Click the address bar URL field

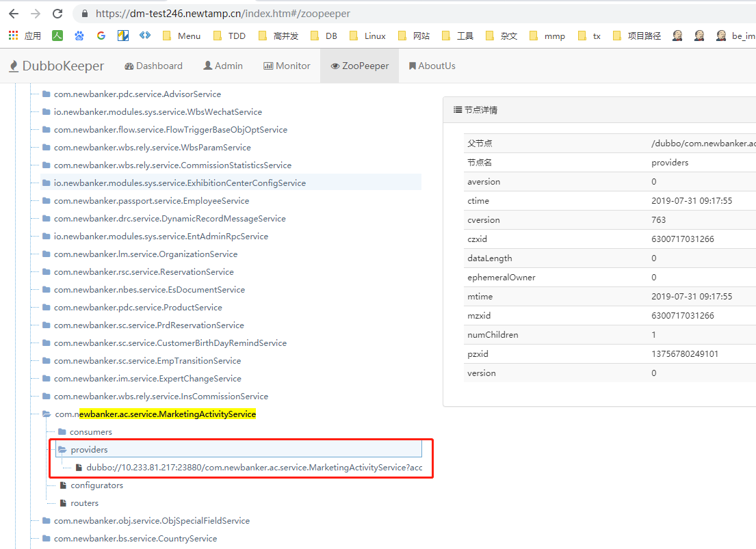(x=415, y=14)
